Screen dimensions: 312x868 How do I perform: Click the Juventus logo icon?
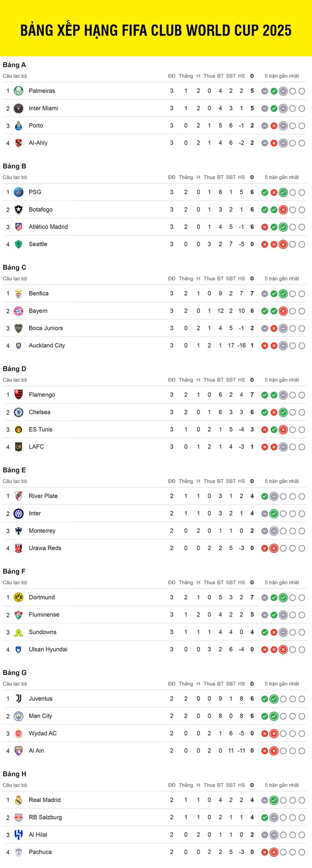(x=18, y=699)
